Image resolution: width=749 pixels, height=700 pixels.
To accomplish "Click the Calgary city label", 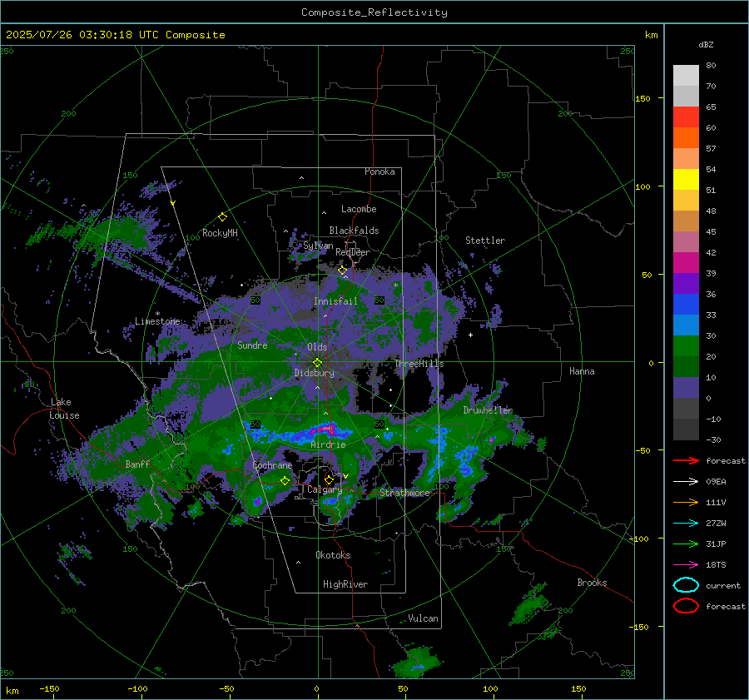I will [325, 489].
